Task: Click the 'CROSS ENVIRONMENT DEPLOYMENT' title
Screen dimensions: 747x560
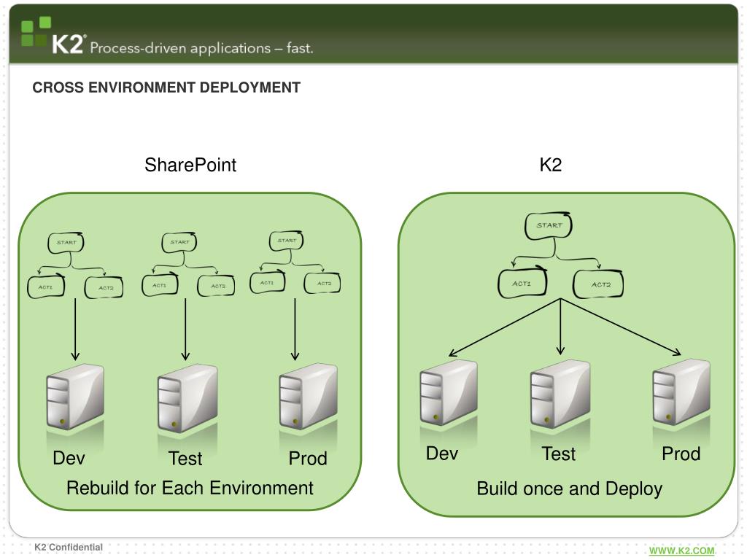Action: (x=166, y=87)
